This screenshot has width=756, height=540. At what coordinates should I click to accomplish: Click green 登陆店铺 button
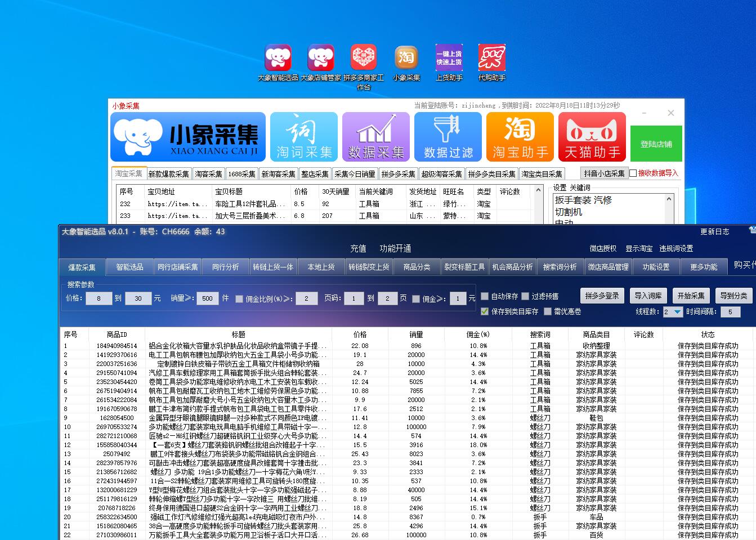coord(656,144)
